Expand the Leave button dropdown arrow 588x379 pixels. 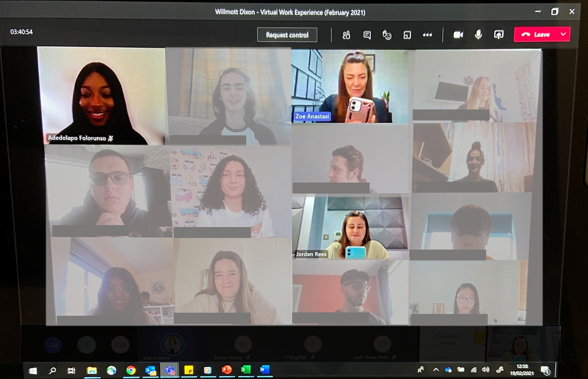pyautogui.click(x=563, y=34)
